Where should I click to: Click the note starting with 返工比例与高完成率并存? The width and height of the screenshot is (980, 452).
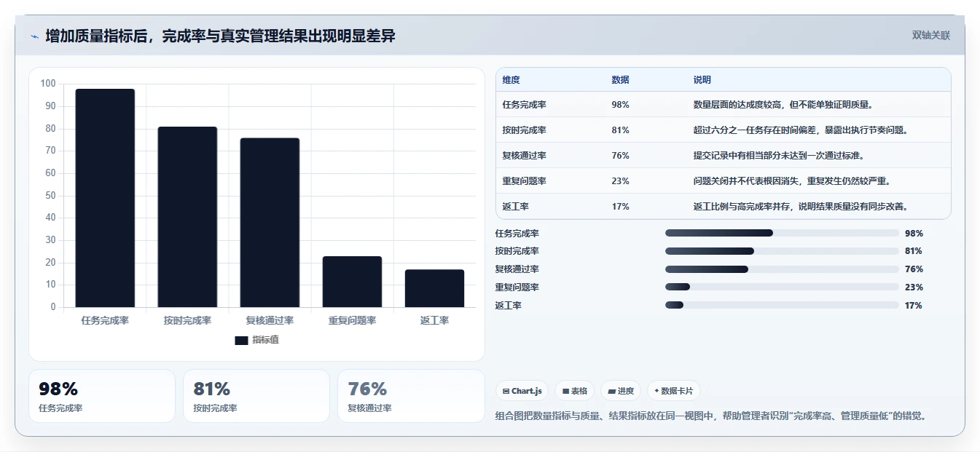tap(801, 207)
